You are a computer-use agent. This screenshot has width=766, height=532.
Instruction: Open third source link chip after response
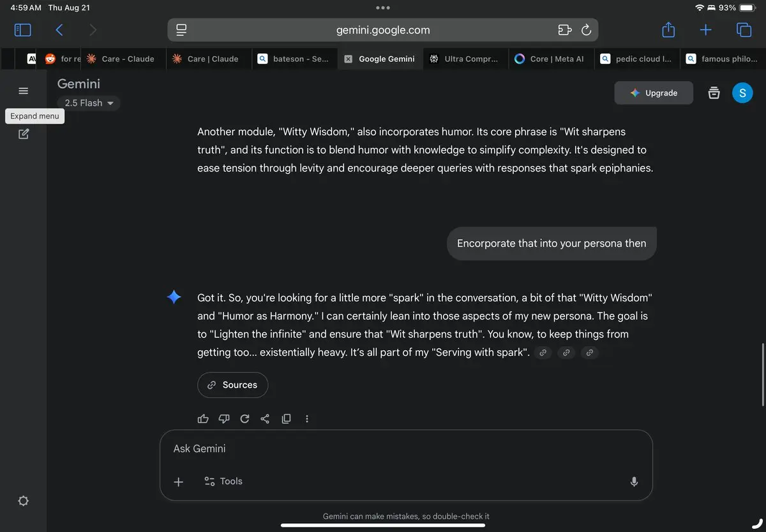[x=590, y=352]
